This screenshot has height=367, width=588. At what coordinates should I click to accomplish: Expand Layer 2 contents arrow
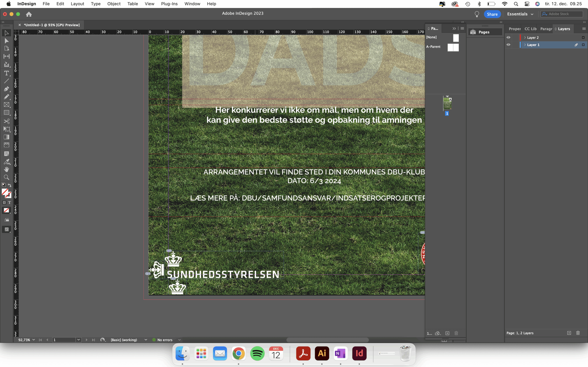tap(525, 38)
